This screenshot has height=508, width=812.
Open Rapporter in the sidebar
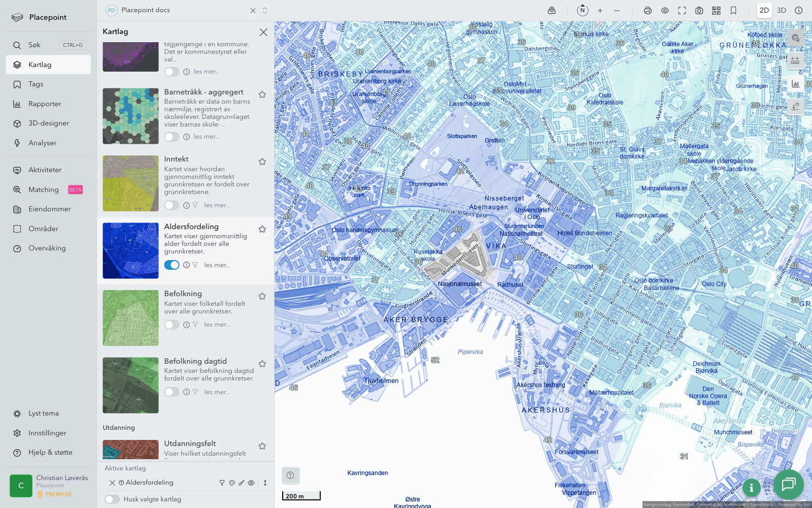(45, 104)
